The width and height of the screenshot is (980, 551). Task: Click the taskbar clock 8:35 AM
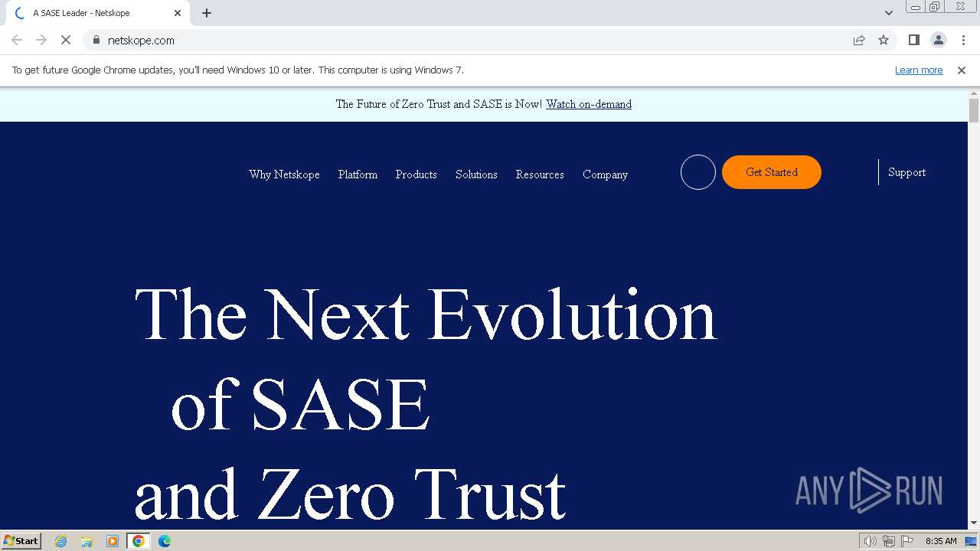pyautogui.click(x=941, y=541)
